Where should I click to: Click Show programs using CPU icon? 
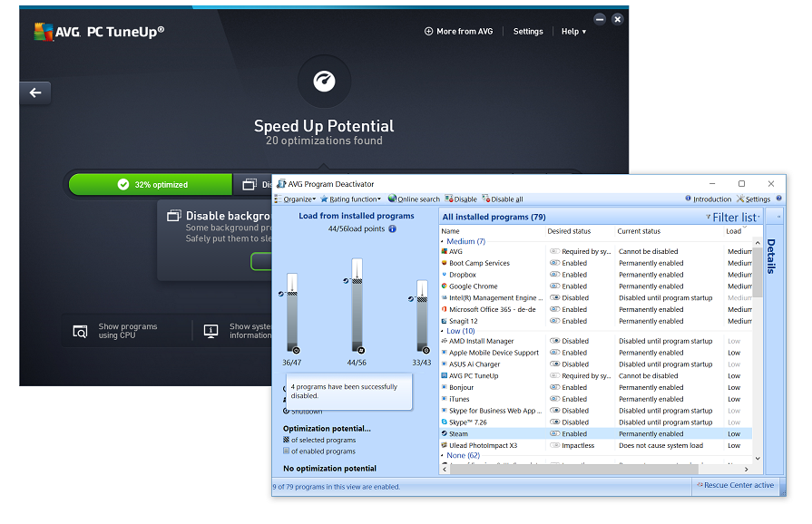point(81,332)
